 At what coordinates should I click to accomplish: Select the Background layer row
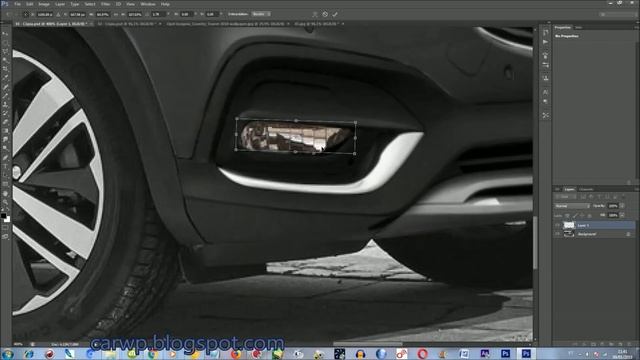pyautogui.click(x=594, y=234)
